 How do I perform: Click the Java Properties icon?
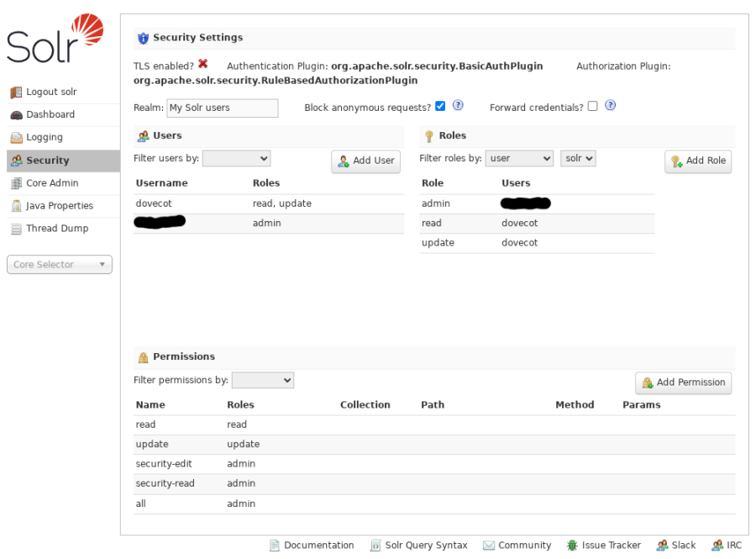point(17,205)
